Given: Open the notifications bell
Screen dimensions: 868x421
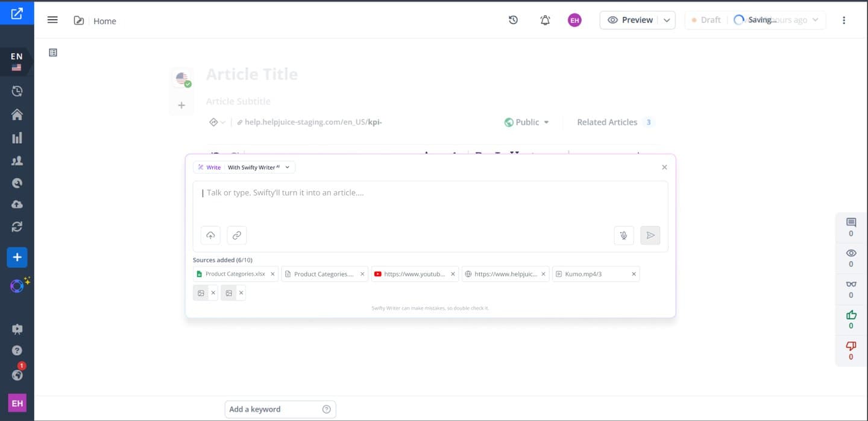Looking at the screenshot, I should coord(545,20).
